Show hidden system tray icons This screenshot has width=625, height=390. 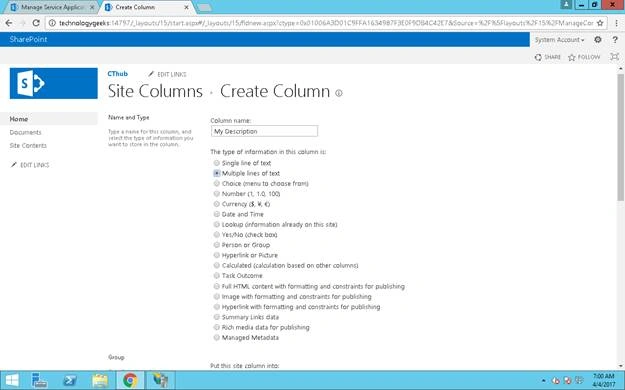click(543, 381)
